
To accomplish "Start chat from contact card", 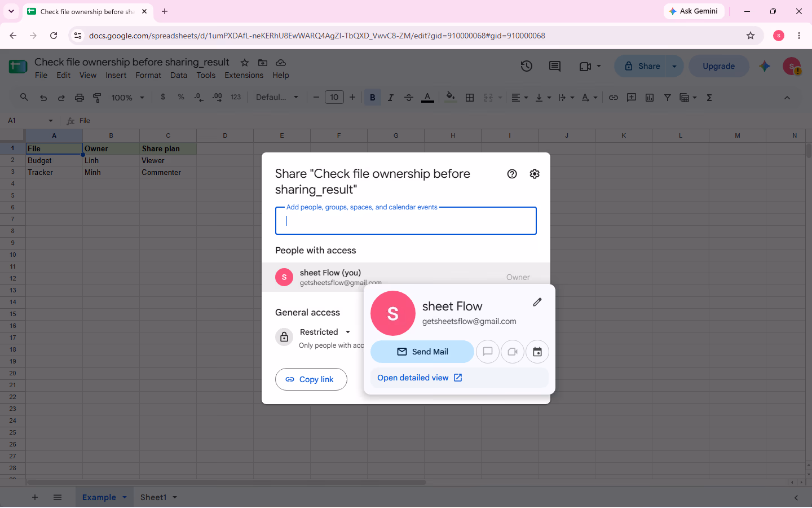I will coord(488,352).
